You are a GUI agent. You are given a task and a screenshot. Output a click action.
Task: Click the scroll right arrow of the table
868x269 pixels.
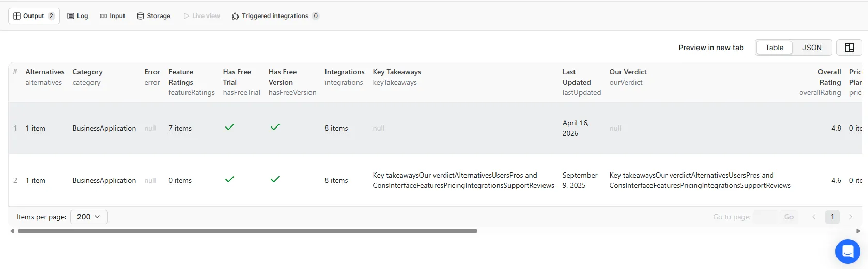(858, 231)
